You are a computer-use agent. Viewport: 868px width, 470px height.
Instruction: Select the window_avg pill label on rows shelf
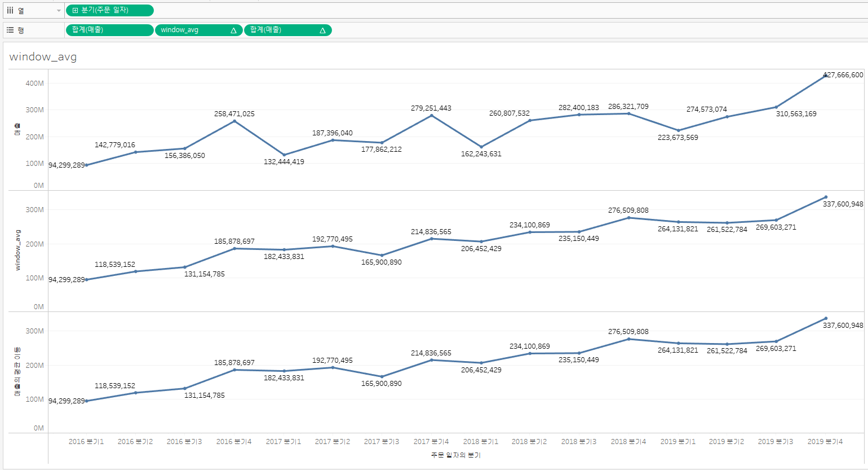(179, 30)
